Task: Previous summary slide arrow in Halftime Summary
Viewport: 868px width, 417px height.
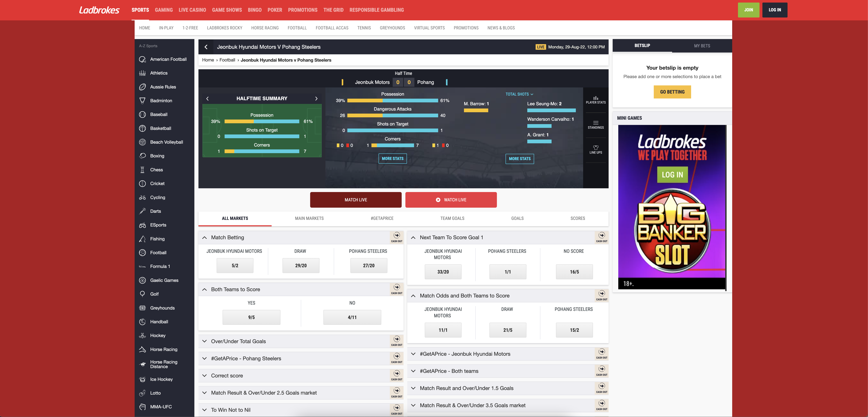Action: (207, 98)
